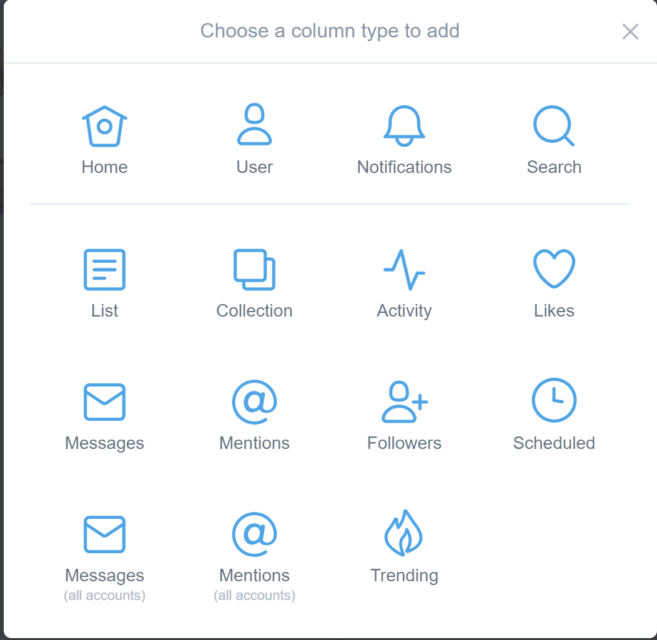Click the Scheduled label text
657x640 pixels.
click(554, 443)
